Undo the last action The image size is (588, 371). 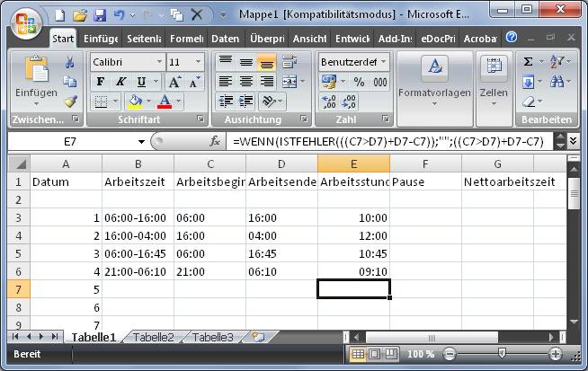click(120, 15)
